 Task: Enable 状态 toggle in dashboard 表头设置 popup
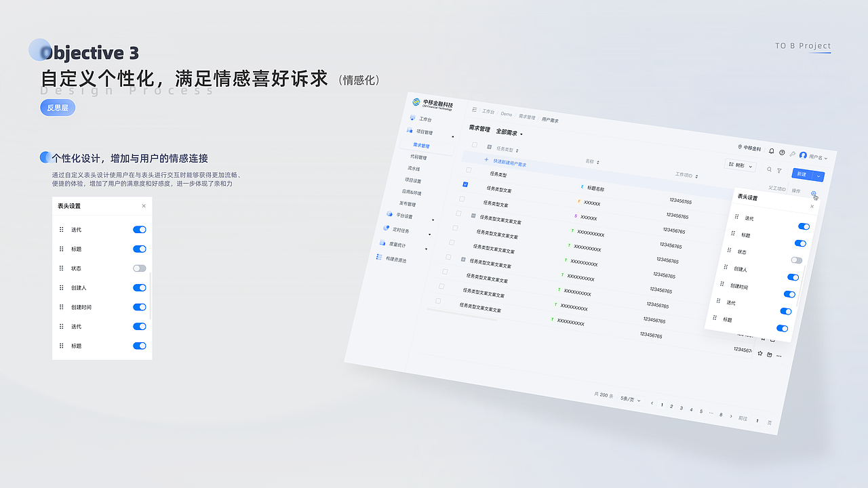[x=797, y=260]
